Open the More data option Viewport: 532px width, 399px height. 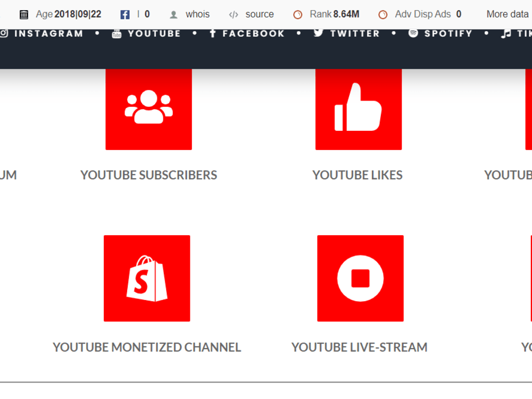(x=506, y=14)
